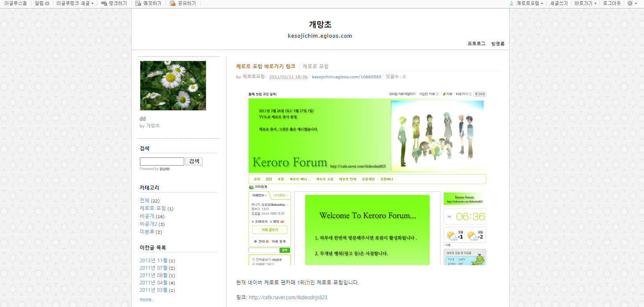Focus the sidebar search input field

(162, 161)
